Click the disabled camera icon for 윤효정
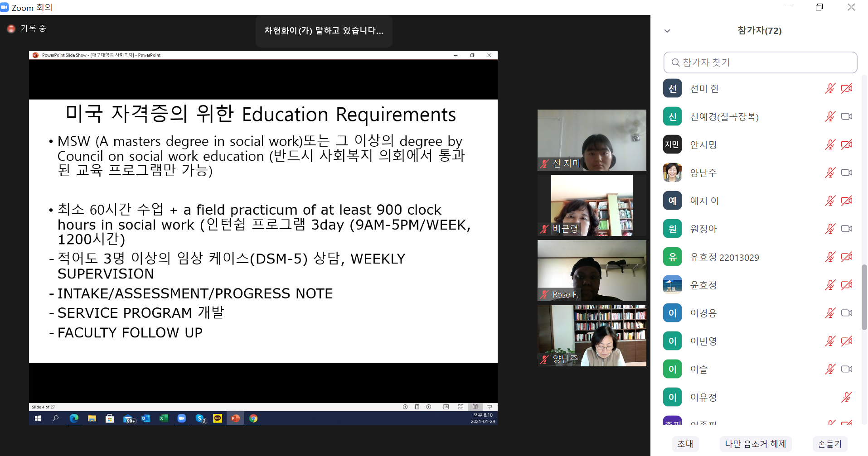 coord(846,285)
